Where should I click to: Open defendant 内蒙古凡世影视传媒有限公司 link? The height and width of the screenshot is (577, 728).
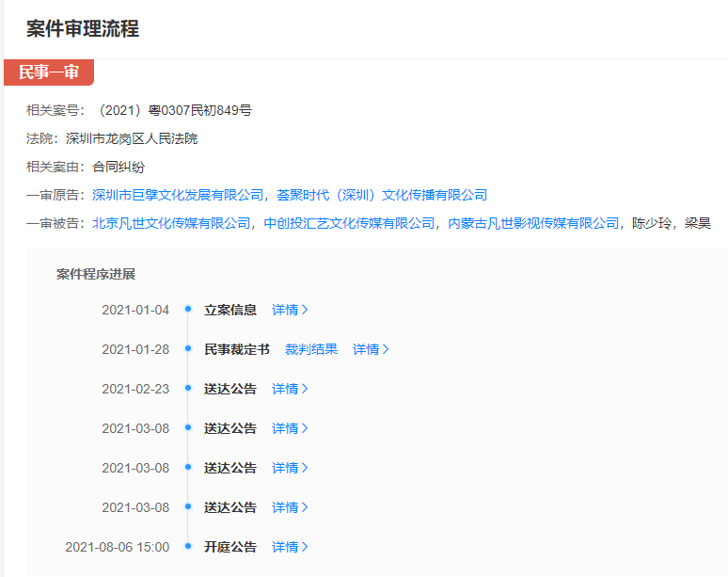533,223
